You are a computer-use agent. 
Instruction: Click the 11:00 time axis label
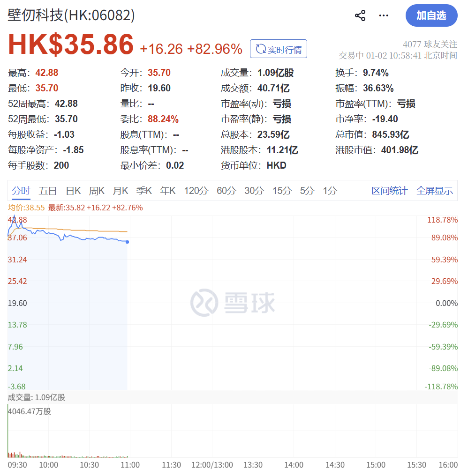130,465
